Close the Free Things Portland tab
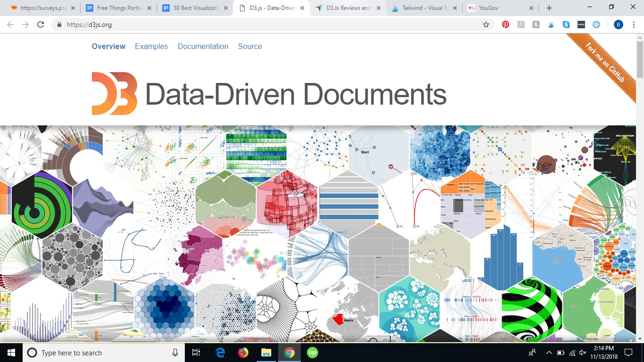 tap(149, 8)
